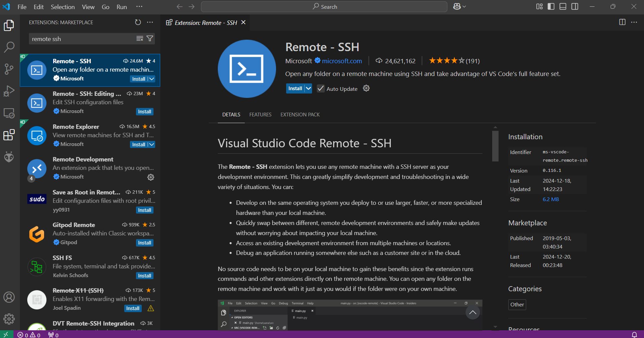The width and height of the screenshot is (644, 338).
Task: Toggle Secondary Side Bar visibility
Action: pyautogui.click(x=575, y=7)
